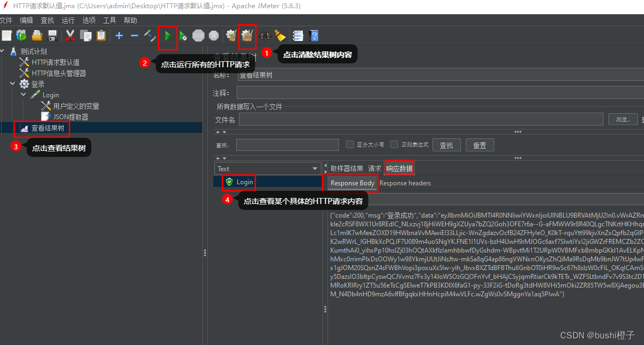Viewport: 644px width, 345px height.
Task: Click the 注释 comment field
Action: pyautogui.click(x=440, y=93)
